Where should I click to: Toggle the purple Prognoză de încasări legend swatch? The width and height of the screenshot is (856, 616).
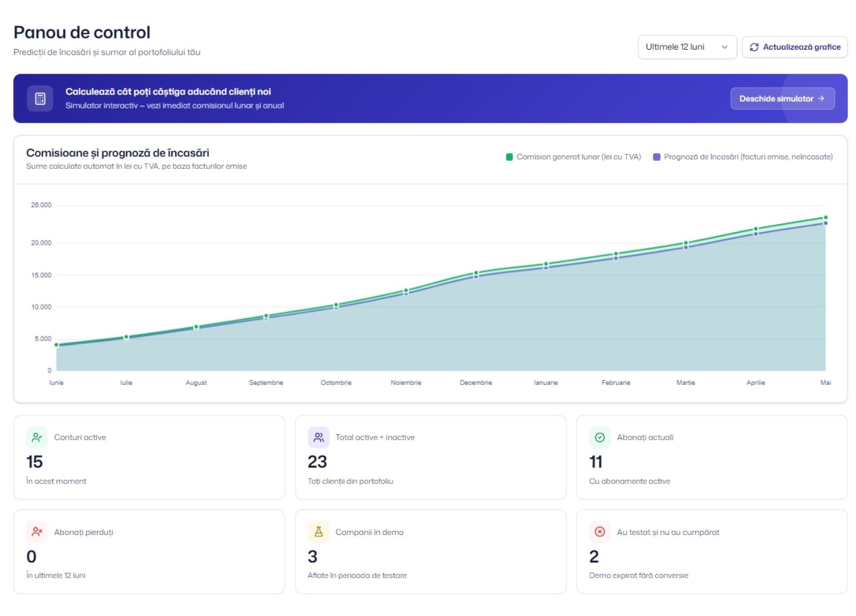656,157
